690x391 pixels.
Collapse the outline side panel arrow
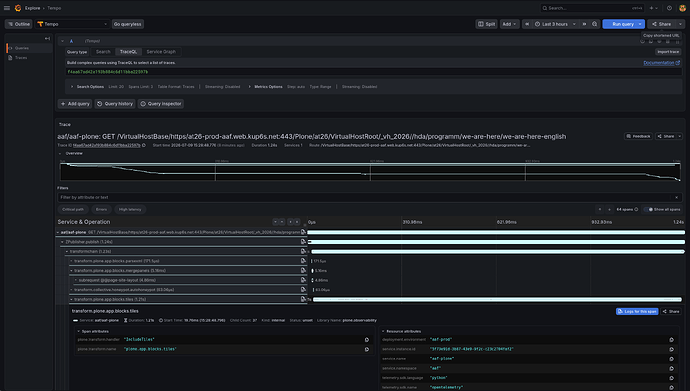point(47,39)
